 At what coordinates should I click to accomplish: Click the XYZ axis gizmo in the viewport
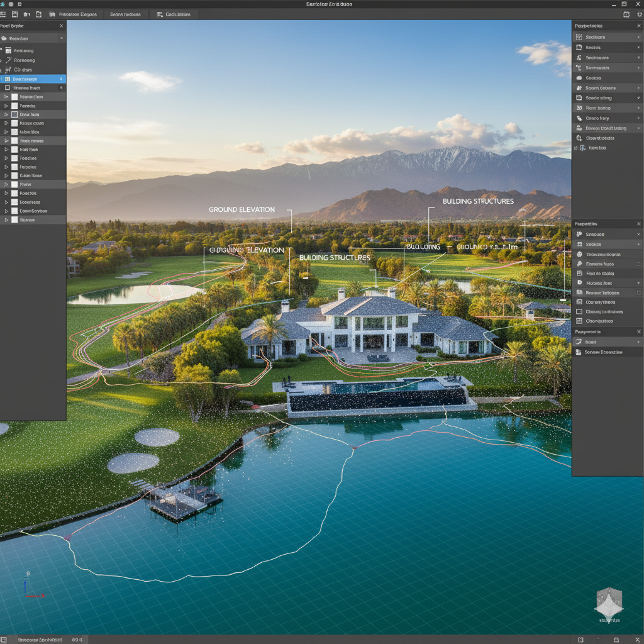(29, 586)
